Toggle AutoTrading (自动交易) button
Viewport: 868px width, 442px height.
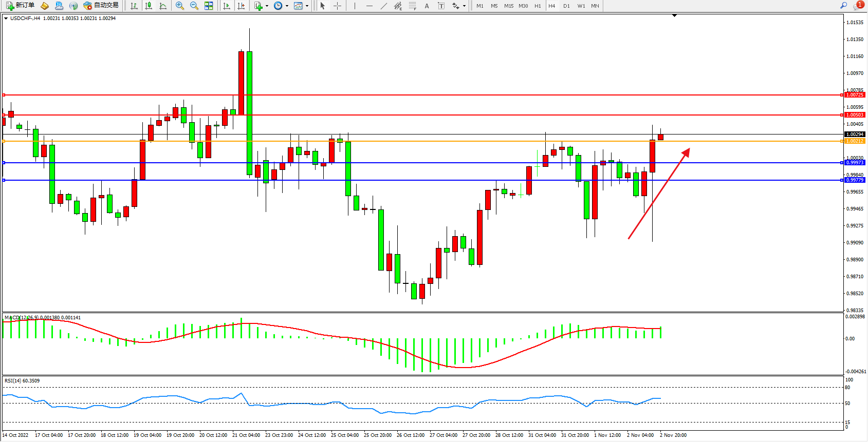[101, 6]
